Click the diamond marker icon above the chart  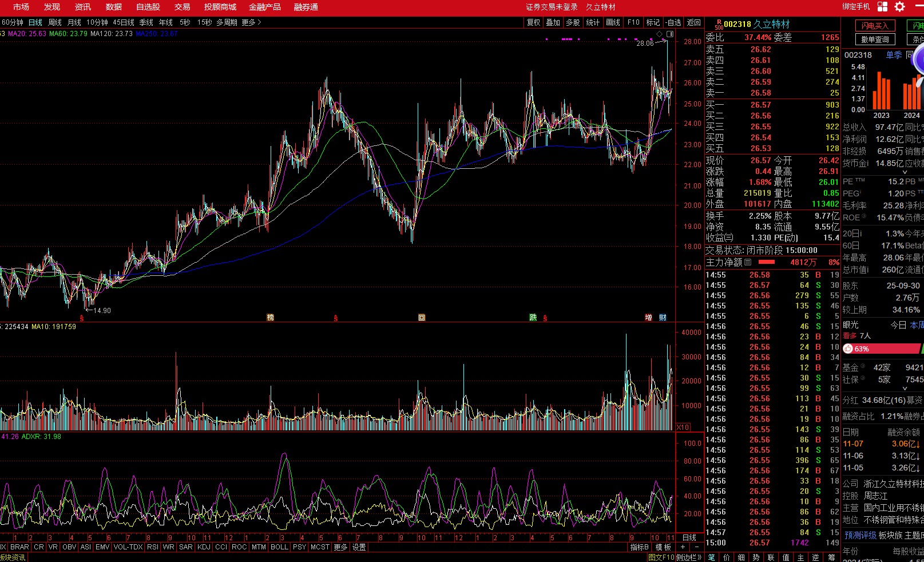tap(660, 34)
